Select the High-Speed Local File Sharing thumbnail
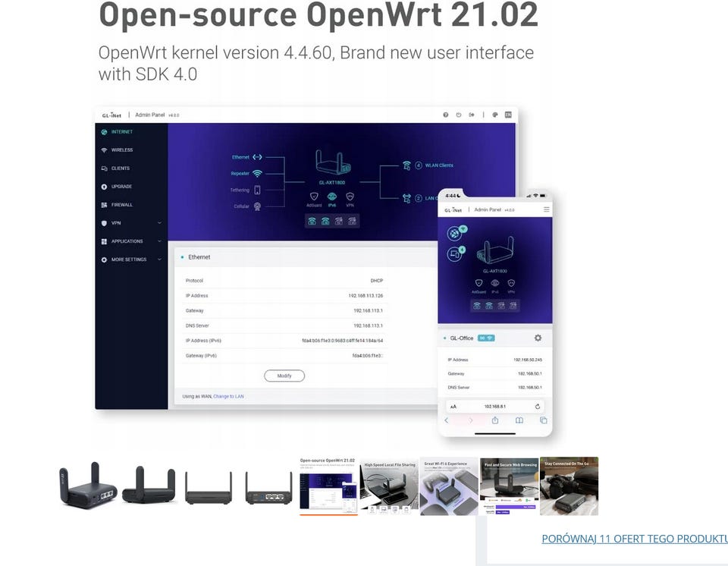Image resolution: width=728 pixels, height=566 pixels. [389, 486]
